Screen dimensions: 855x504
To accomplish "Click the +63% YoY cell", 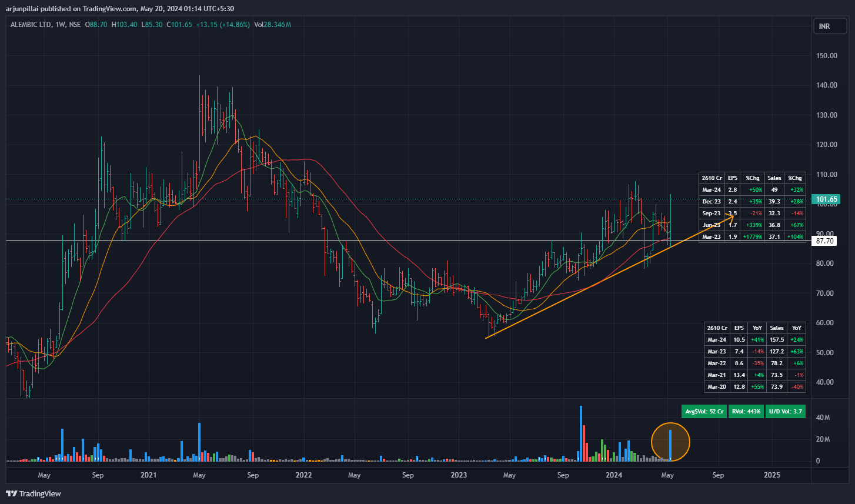I will pyautogui.click(x=797, y=351).
